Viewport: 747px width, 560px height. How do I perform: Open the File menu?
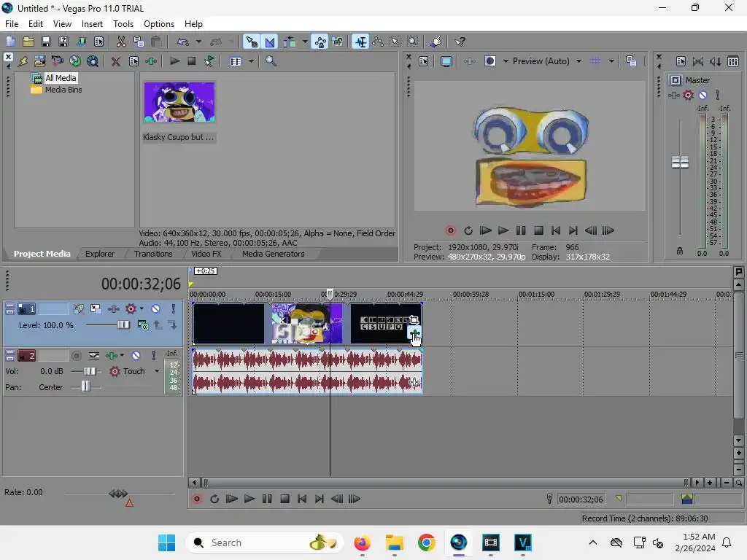[x=12, y=24]
